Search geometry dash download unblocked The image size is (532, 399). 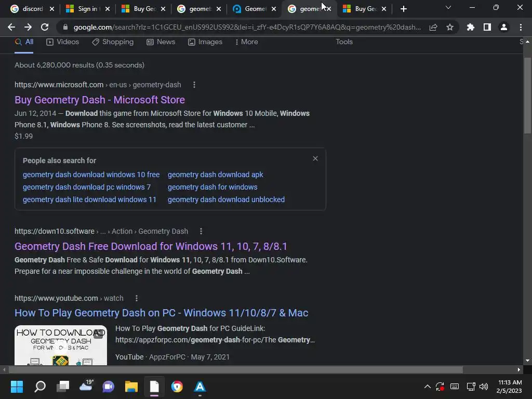pos(226,199)
